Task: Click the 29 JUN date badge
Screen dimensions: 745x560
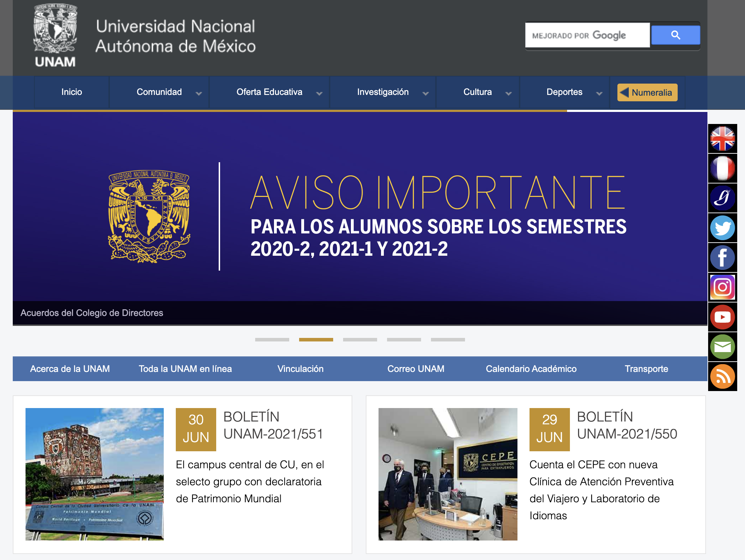Action: 550,429
